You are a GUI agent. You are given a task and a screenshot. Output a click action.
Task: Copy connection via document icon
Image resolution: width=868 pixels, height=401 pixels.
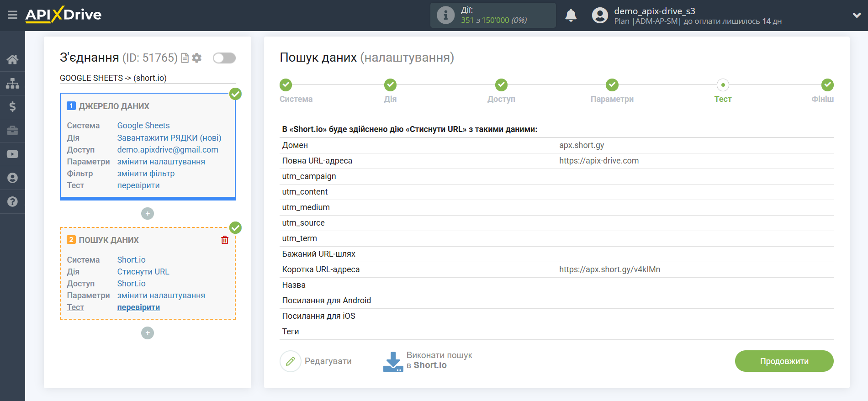click(185, 58)
